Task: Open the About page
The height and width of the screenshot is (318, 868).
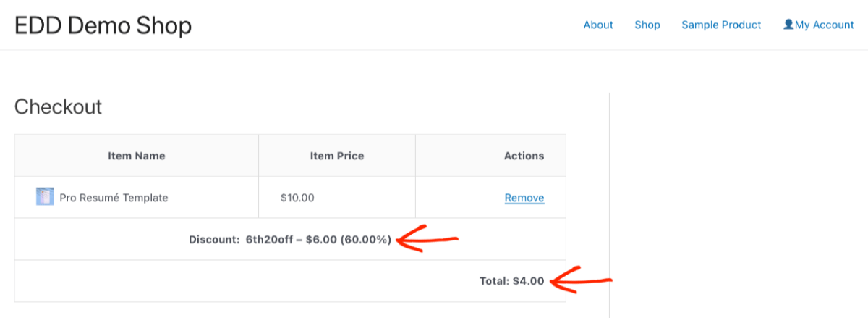Action: pos(598,25)
